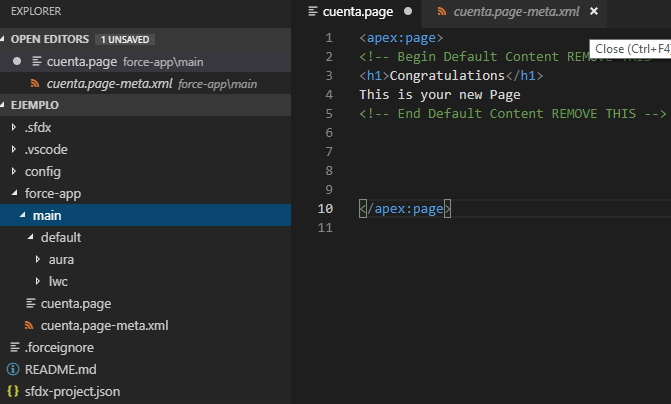Click the file icon beside cuenta.page in tree
671x404 pixels.
pos(30,304)
